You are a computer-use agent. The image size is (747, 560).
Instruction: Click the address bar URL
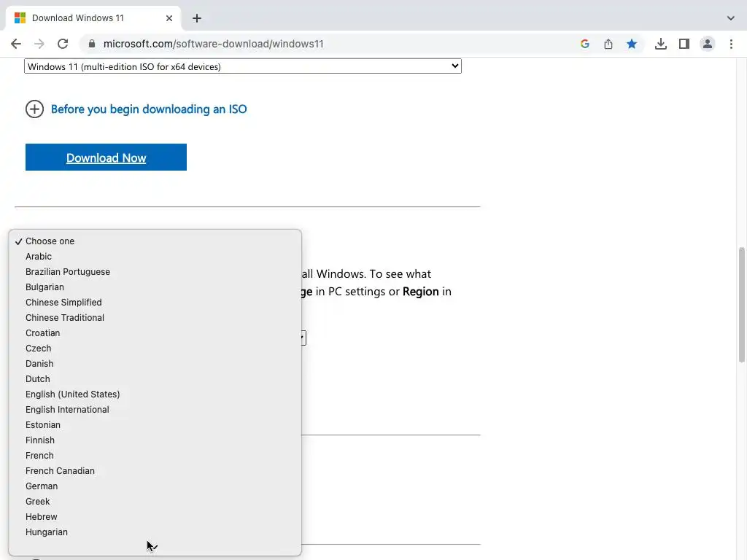214,44
